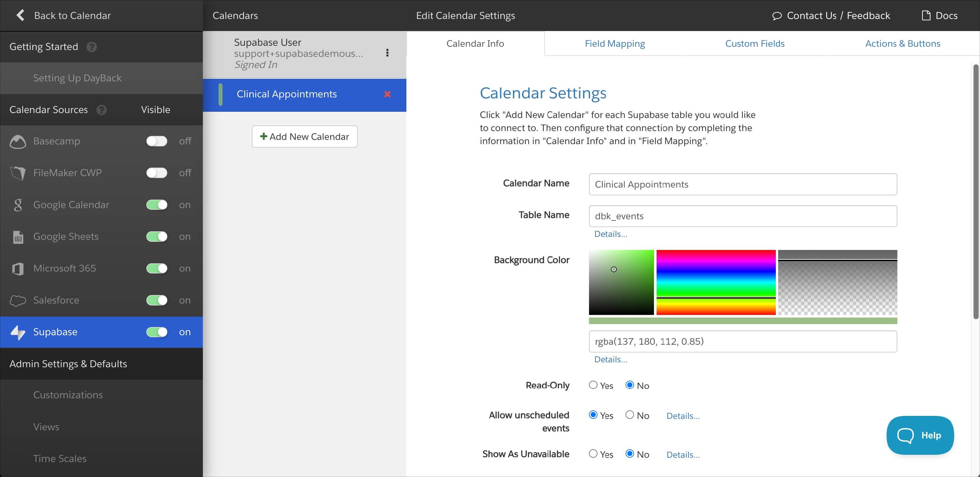Set Show As Unavailable to No
Screen dimensions: 980x477
pyautogui.click(x=629, y=453)
